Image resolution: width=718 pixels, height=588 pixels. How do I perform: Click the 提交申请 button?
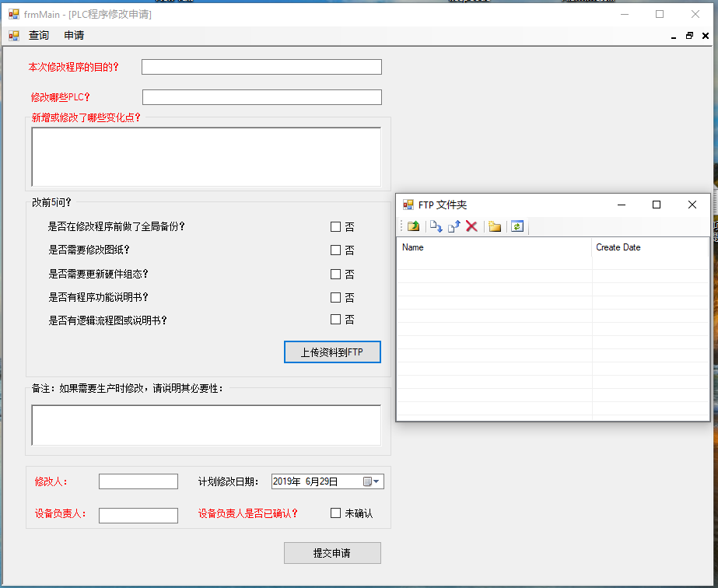(332, 553)
